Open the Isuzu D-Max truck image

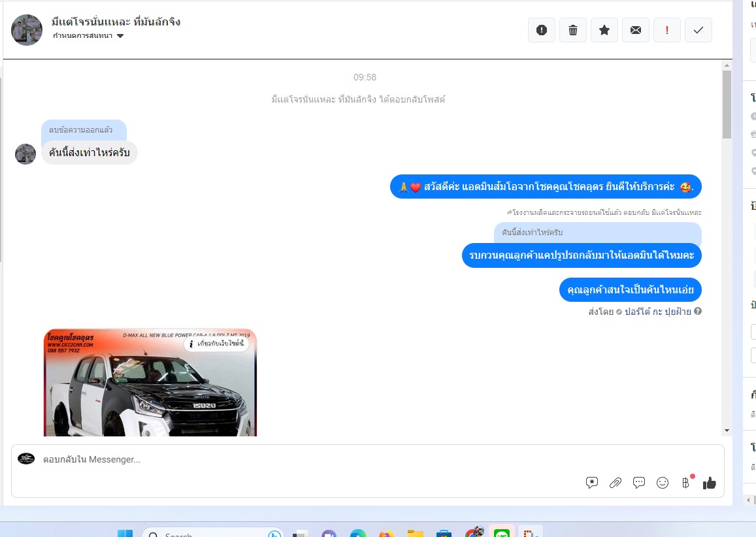(x=150, y=392)
